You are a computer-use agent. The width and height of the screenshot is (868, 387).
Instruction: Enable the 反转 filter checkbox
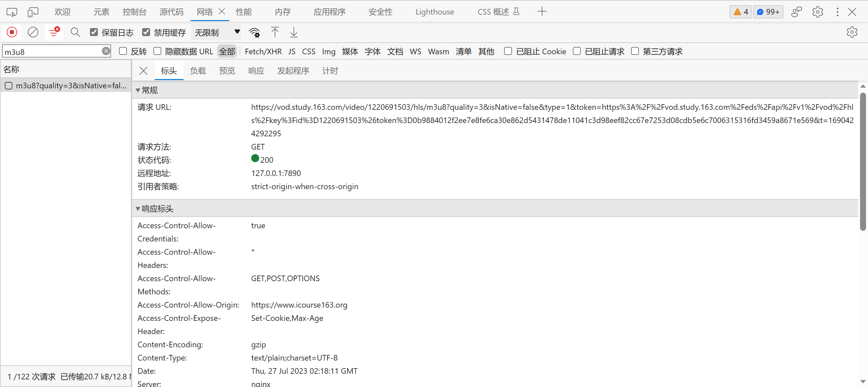click(x=123, y=51)
